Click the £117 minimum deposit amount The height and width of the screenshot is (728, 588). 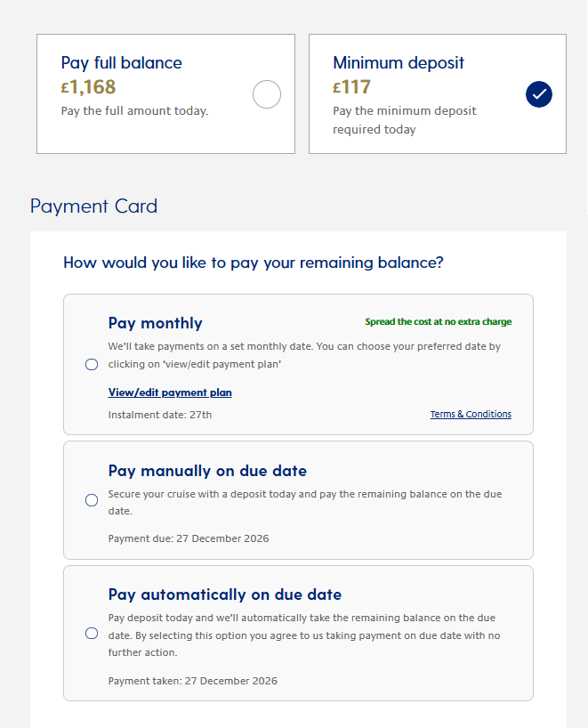351,87
